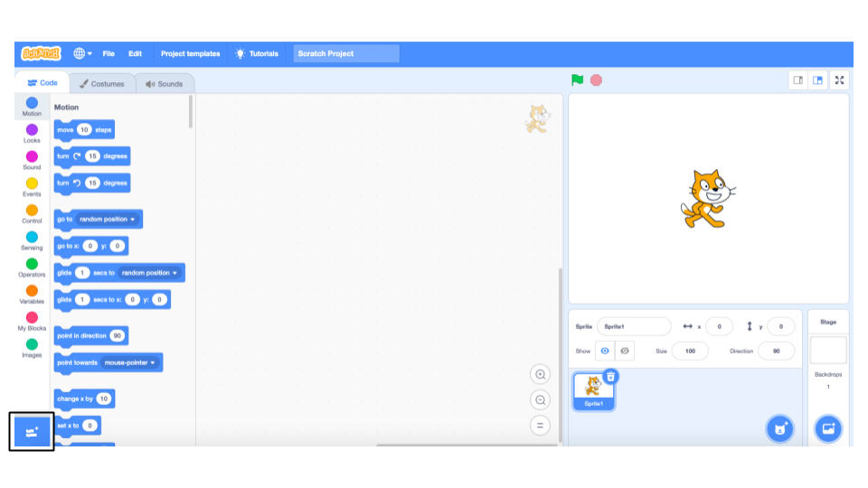Click the Sprite name field Sprite1

point(634,326)
